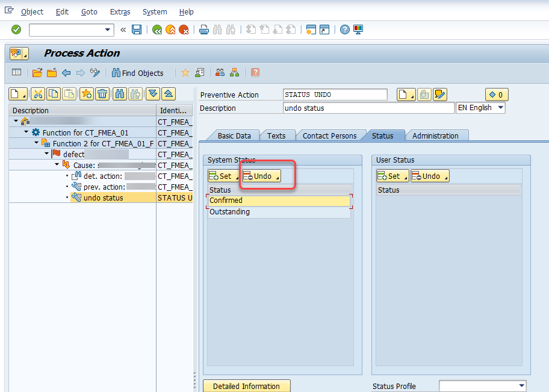
Task: Click the create-with-star icon in tree toolbar
Action: (x=86, y=94)
